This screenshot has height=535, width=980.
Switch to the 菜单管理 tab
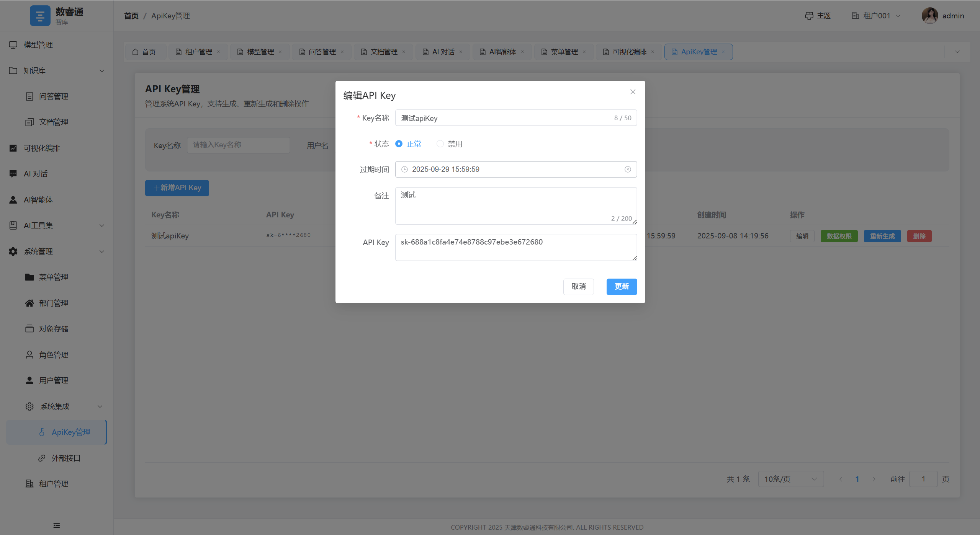pyautogui.click(x=564, y=52)
